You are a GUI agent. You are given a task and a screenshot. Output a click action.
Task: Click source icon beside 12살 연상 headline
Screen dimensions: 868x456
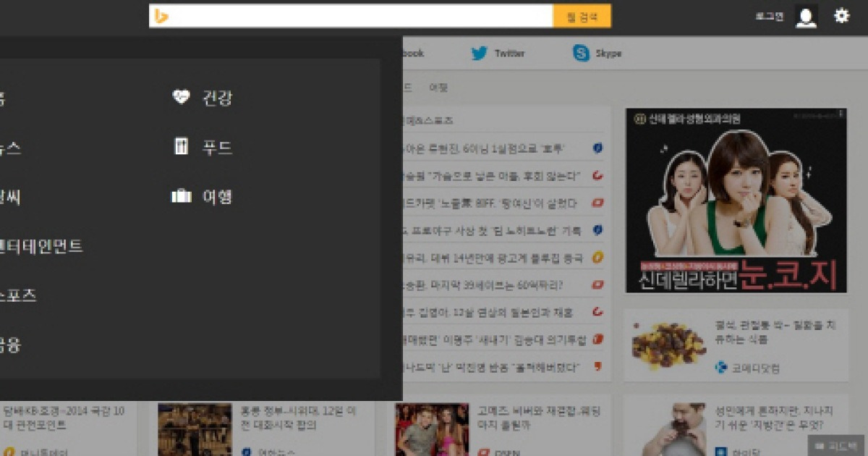pos(597,312)
